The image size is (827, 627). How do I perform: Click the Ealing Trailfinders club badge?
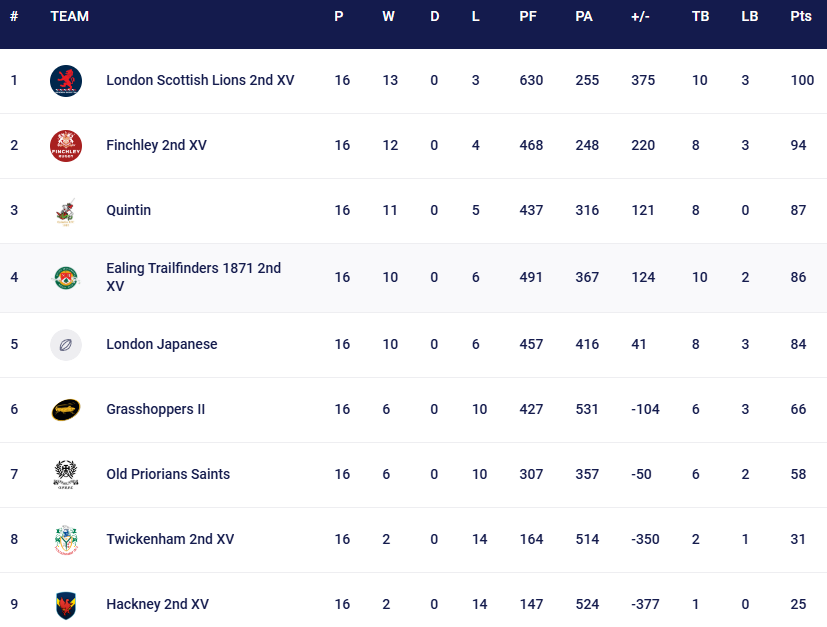66,277
